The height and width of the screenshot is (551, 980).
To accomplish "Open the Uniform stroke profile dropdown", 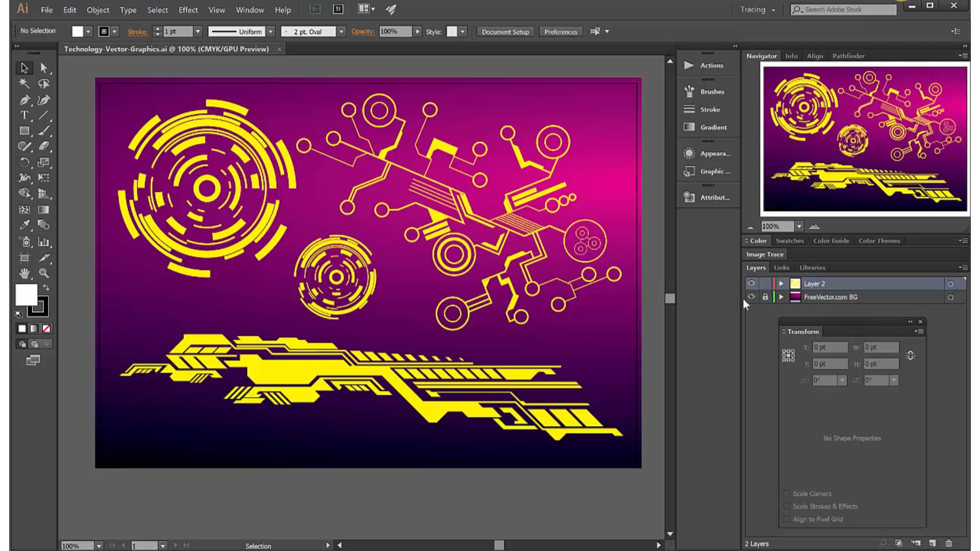I will pos(271,31).
